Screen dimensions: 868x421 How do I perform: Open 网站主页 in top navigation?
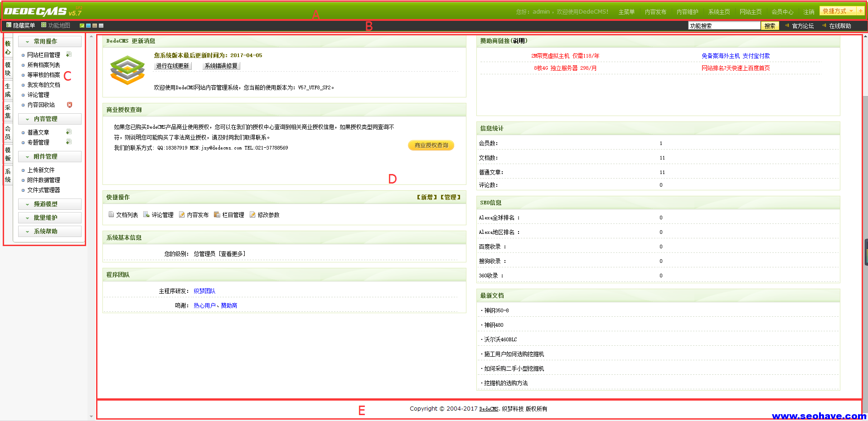pyautogui.click(x=751, y=12)
